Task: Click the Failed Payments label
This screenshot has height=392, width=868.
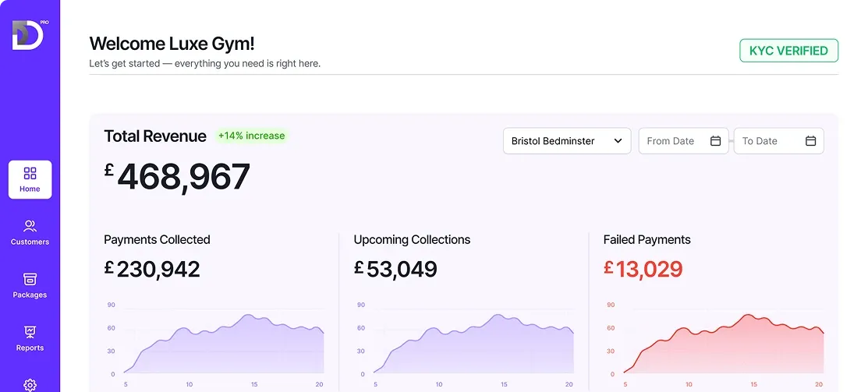Action: (x=647, y=240)
